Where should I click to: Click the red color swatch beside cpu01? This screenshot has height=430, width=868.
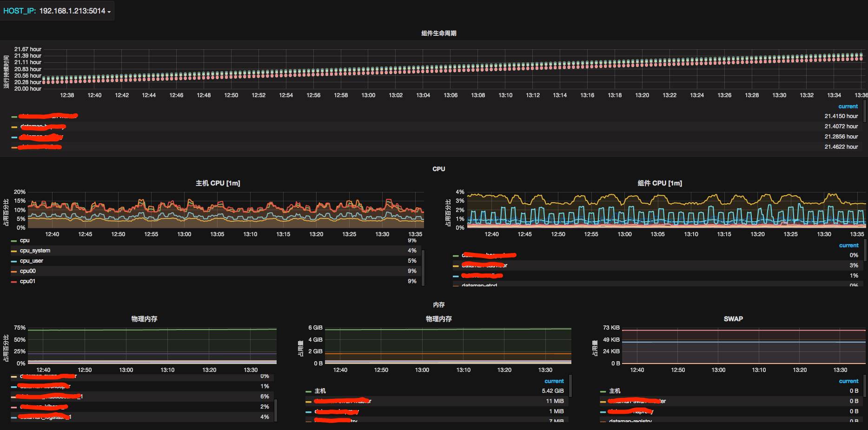[14, 282]
